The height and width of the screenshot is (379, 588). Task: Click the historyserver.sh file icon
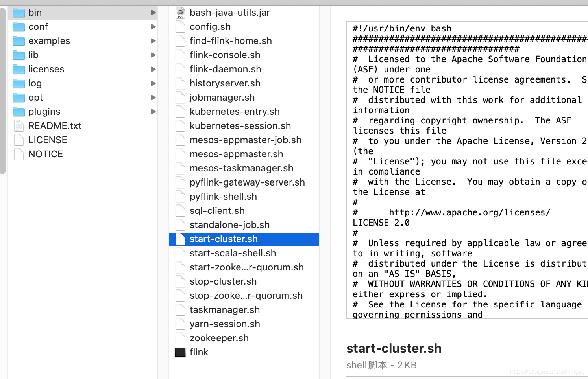(180, 83)
